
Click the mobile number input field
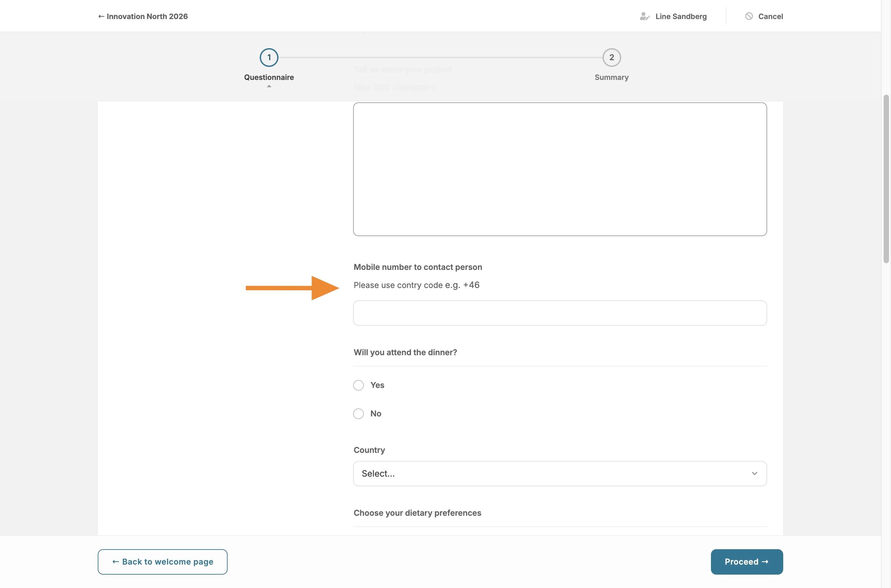559,313
